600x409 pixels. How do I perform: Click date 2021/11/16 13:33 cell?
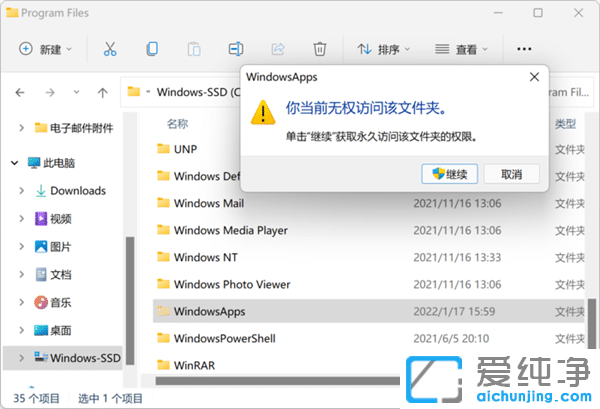[457, 257]
